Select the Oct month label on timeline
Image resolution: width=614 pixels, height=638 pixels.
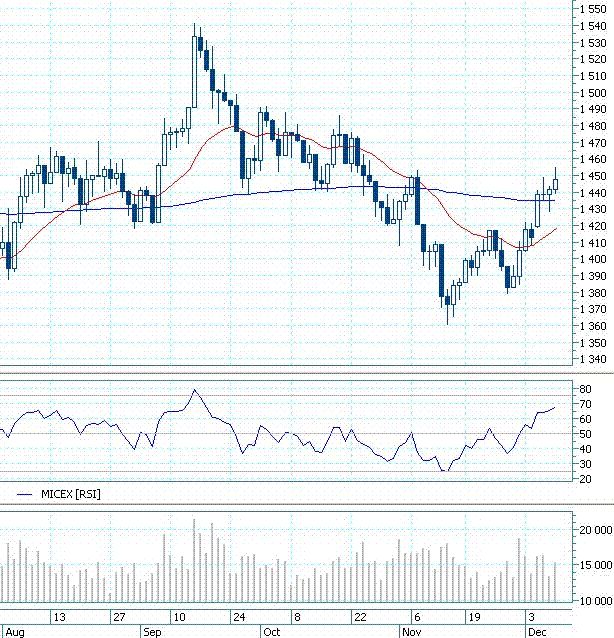[x=271, y=632]
